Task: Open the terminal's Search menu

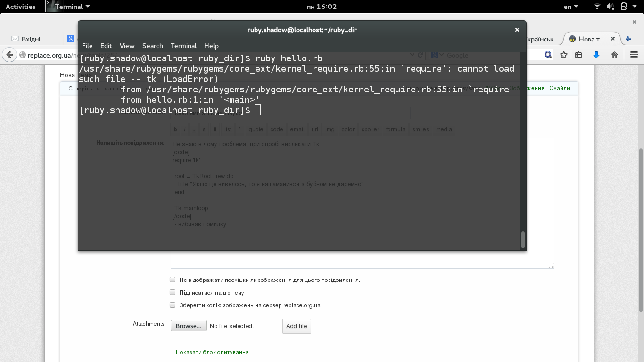Action: [x=152, y=46]
